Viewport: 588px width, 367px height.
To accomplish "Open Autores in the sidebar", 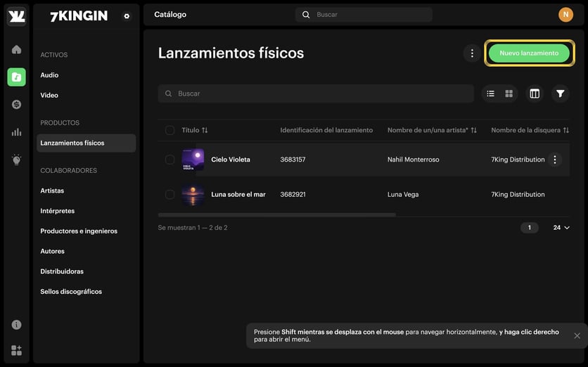I will [x=53, y=251].
